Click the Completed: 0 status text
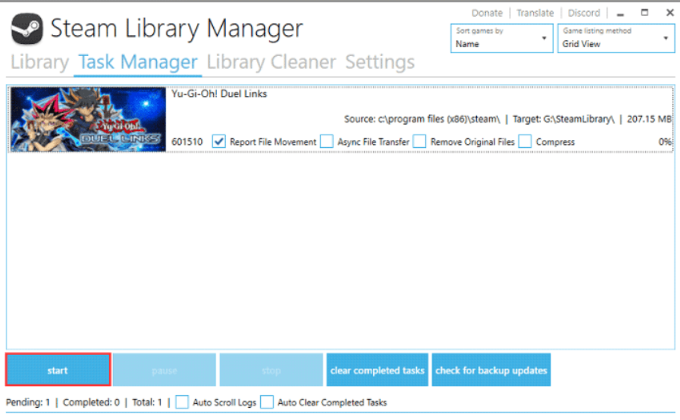Image resolution: width=680 pixels, height=420 pixels. click(91, 402)
